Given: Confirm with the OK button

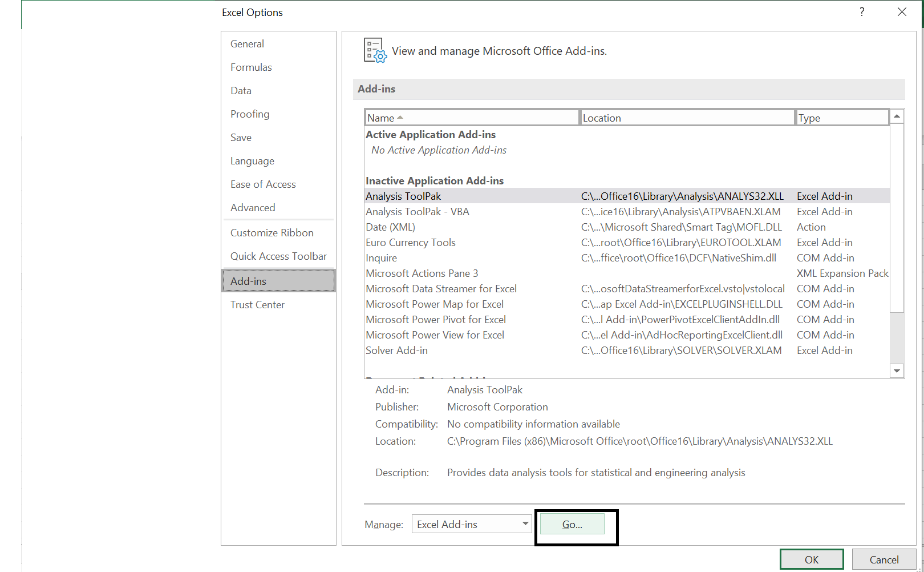Looking at the screenshot, I should coord(812,559).
